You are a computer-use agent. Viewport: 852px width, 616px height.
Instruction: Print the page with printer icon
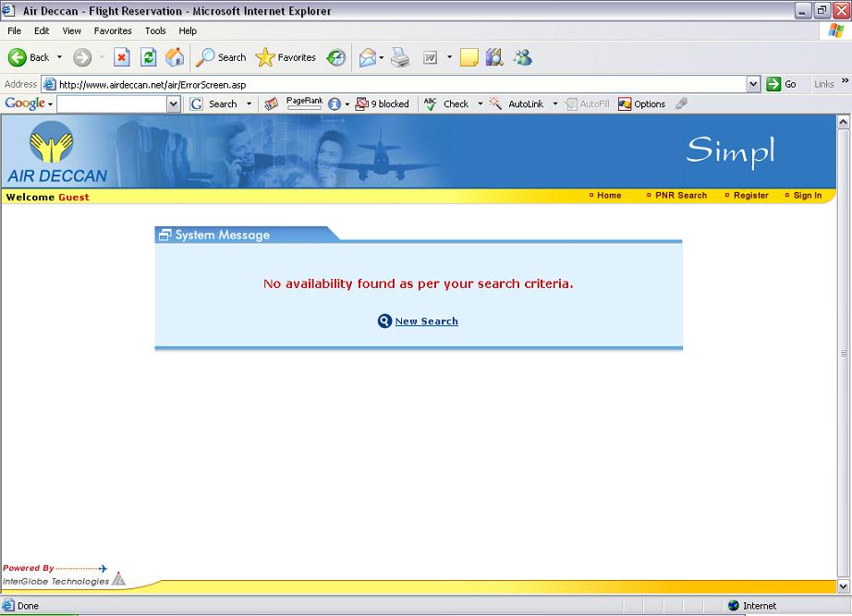[x=400, y=57]
